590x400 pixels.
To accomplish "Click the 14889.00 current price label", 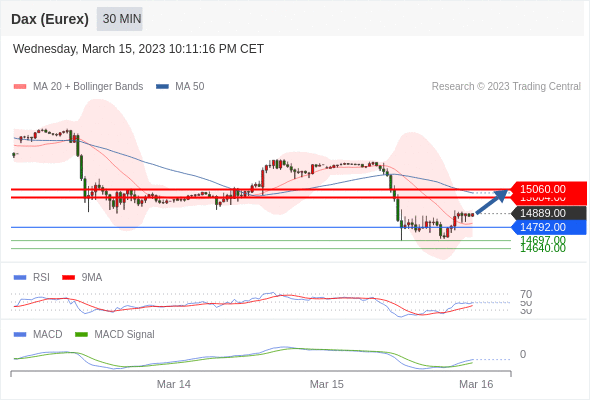I will 549,213.
